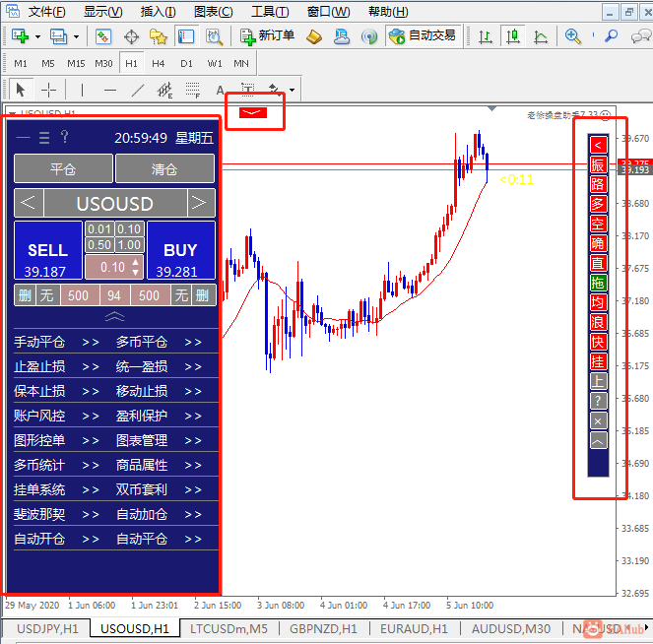653x644 pixels.
Task: Toggle the Terminal panel icon
Action: [x=186, y=36]
